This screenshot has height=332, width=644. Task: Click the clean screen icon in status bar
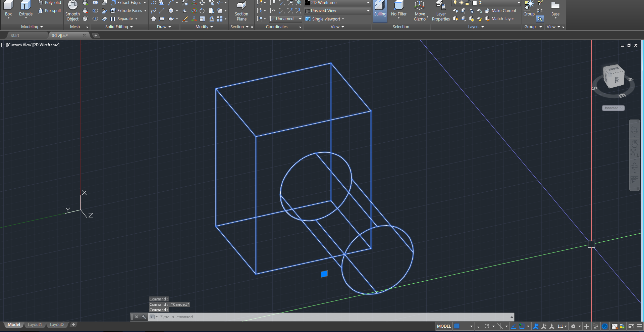pos(631,326)
